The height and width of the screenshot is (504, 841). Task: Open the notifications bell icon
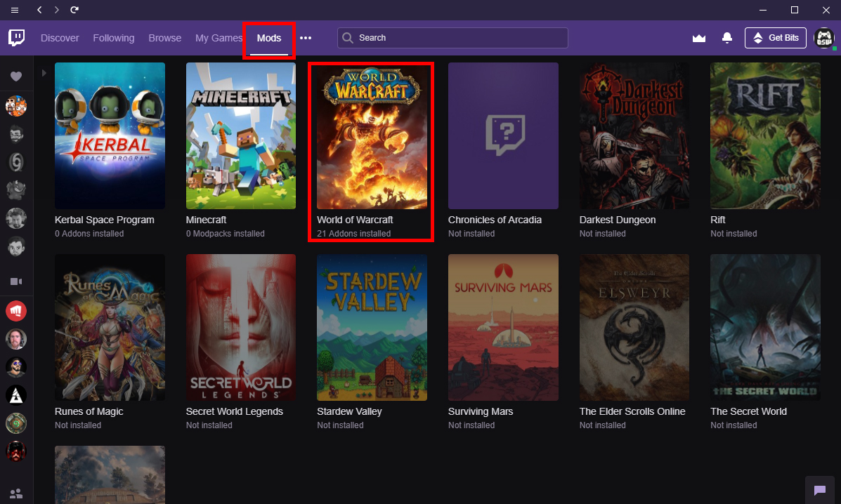726,37
